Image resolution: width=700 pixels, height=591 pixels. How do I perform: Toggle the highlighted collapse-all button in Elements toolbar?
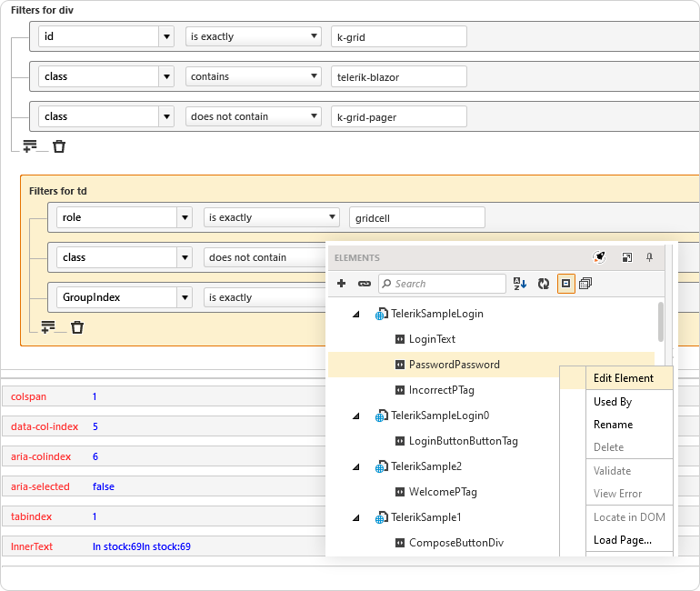(x=565, y=284)
